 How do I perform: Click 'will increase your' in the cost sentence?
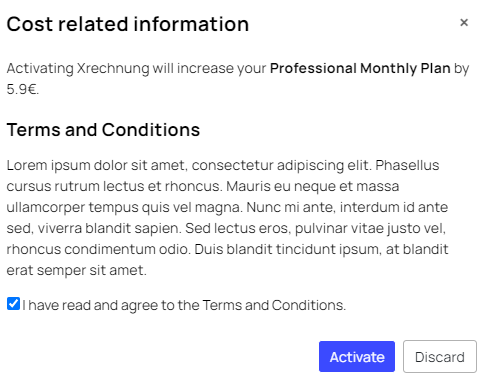pos(209,68)
